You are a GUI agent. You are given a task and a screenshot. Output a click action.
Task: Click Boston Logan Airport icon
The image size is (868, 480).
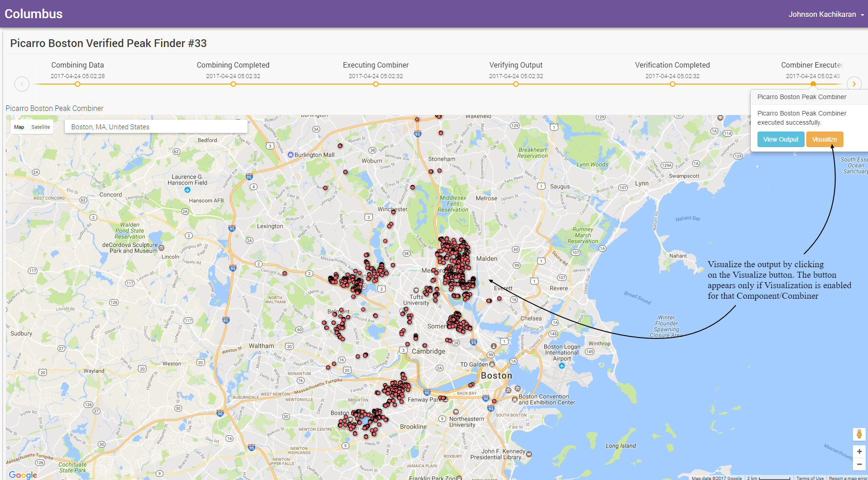click(x=562, y=366)
